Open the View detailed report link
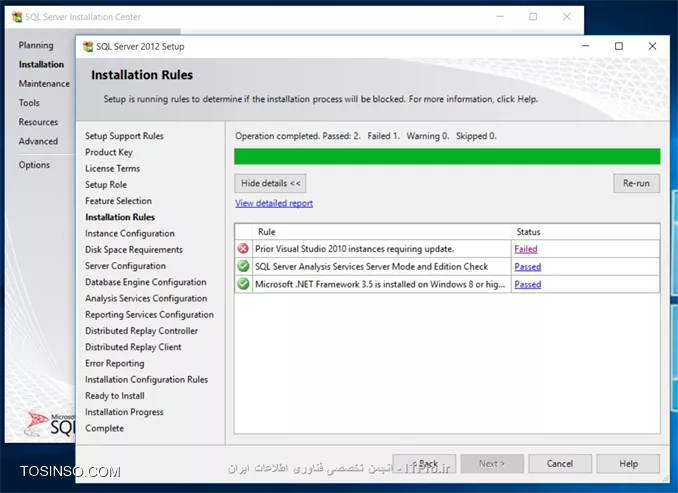 274,203
